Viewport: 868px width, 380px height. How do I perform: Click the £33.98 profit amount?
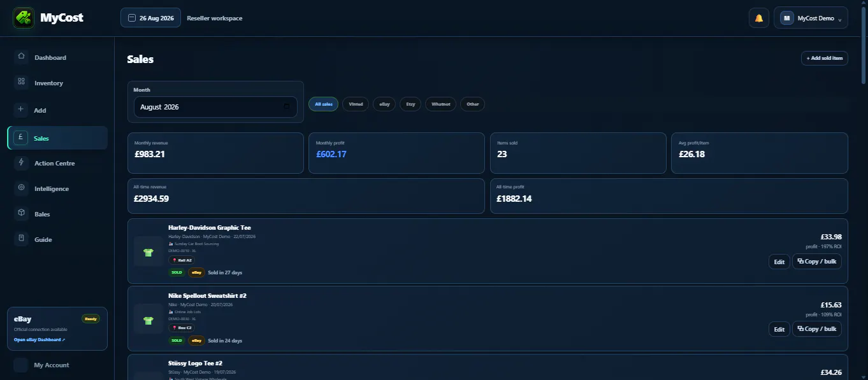tap(831, 237)
